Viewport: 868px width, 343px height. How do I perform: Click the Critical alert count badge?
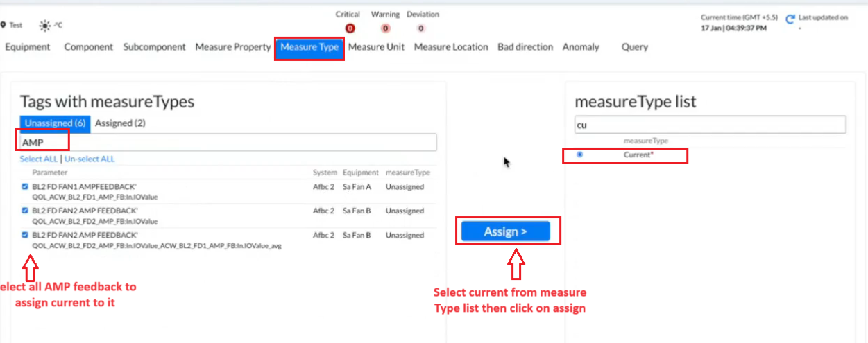click(350, 28)
